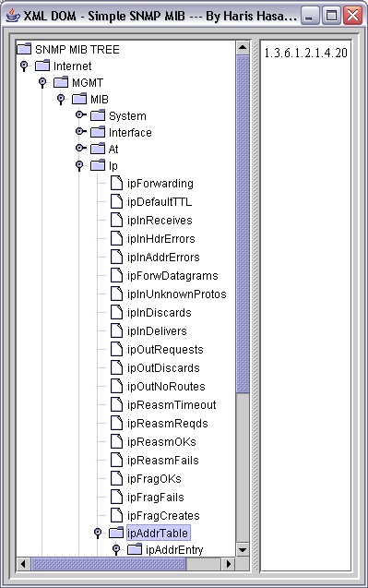Viewport: 368px width, 588px height.
Task: Click the Java coffee cup icon in title bar
Action: (x=13, y=16)
